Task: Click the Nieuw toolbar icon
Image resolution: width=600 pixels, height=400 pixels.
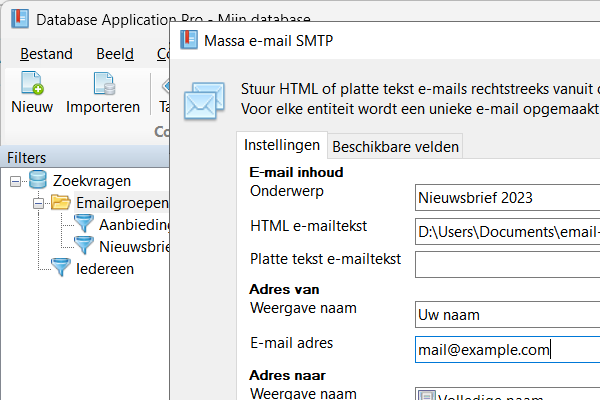Action: click(32, 84)
